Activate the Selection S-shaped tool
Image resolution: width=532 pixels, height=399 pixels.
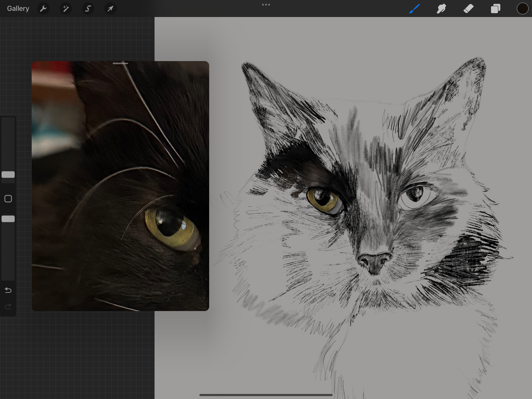(88, 8)
